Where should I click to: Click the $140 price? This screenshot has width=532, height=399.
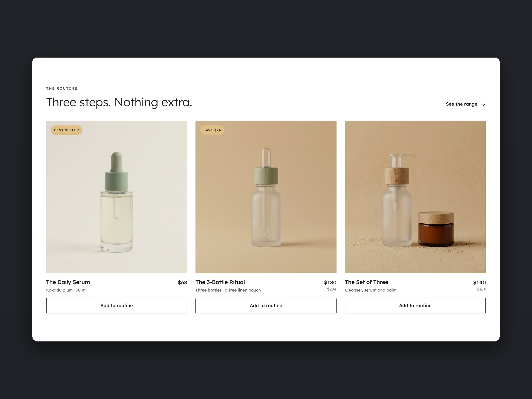click(x=479, y=283)
